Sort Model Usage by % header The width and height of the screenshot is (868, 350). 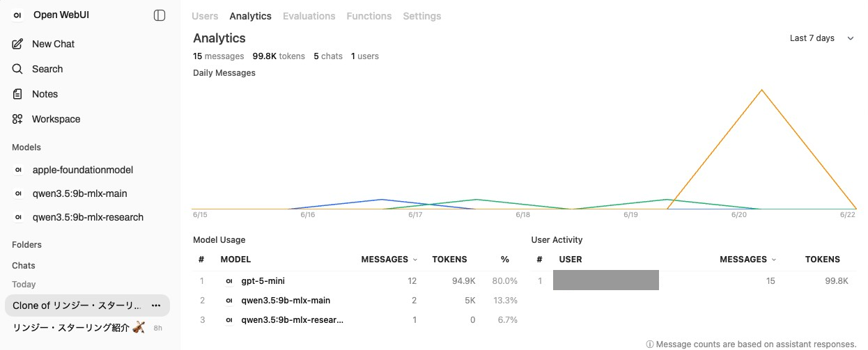pos(505,259)
